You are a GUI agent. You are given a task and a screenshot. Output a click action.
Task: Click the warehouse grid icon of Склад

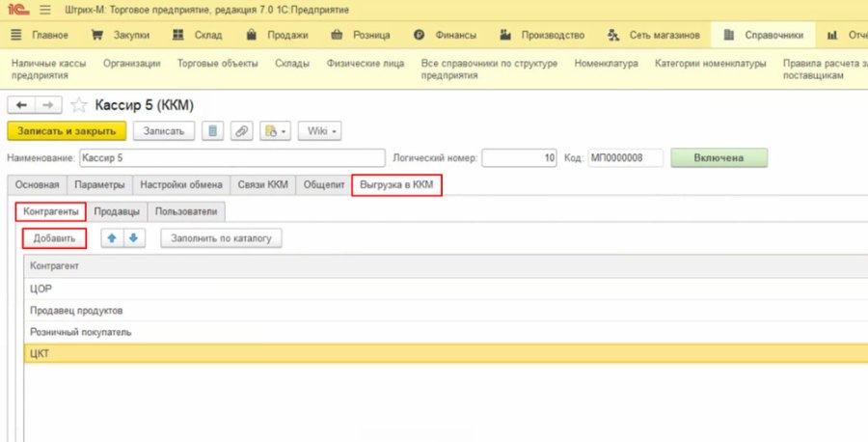click(177, 35)
